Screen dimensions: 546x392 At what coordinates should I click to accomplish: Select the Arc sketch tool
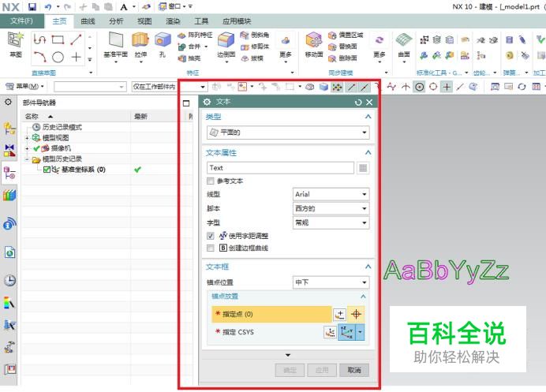39,57
